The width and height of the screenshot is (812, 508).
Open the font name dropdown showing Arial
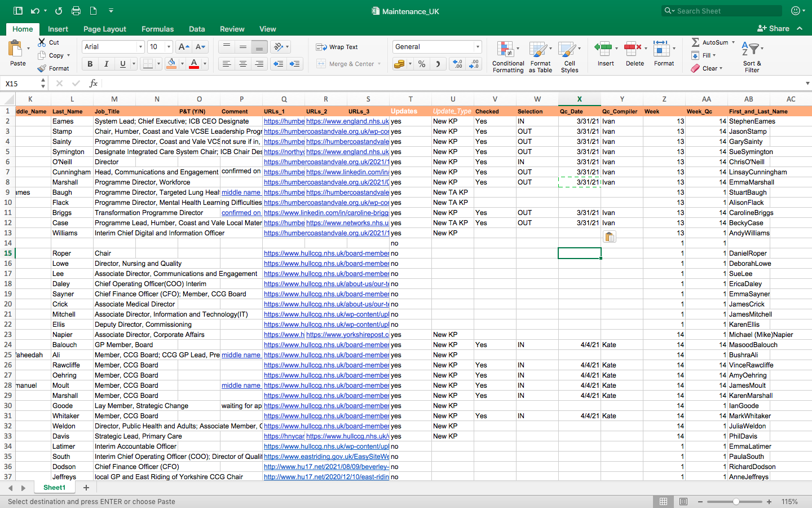point(140,47)
